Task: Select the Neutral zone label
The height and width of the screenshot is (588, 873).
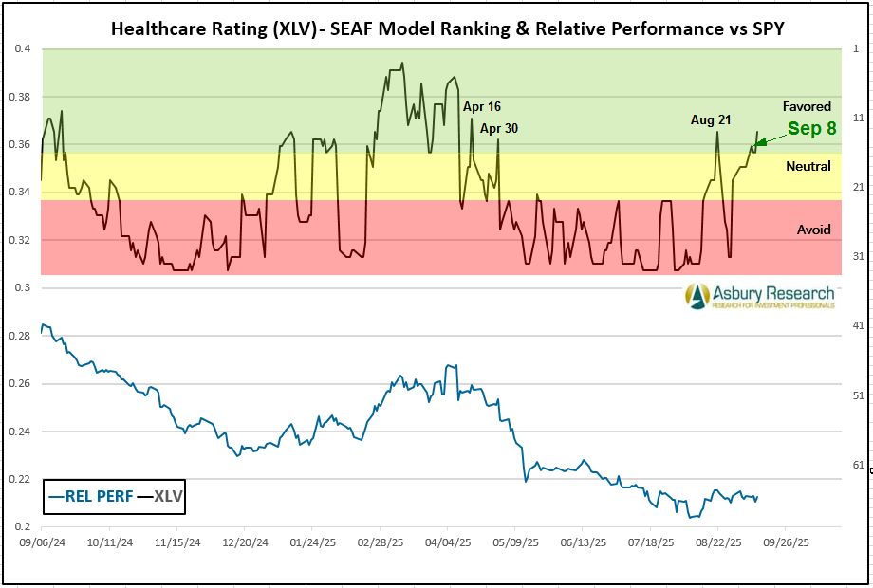Action: pyautogui.click(x=808, y=166)
